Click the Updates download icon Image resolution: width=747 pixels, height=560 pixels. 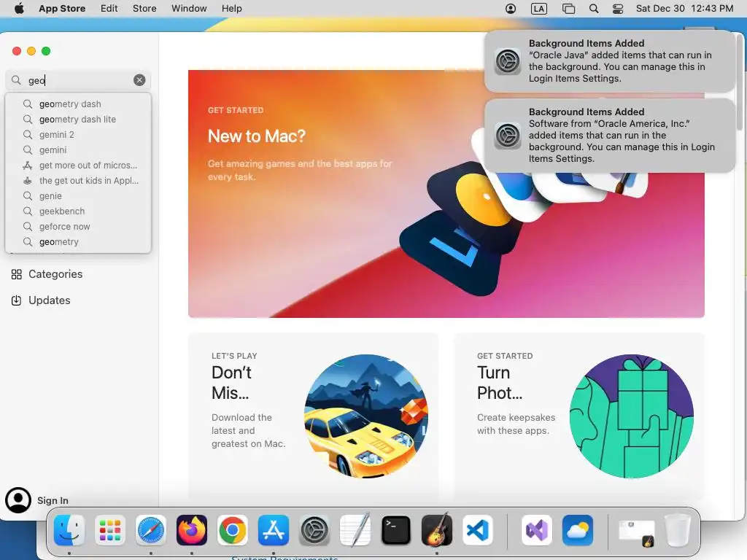click(16, 300)
